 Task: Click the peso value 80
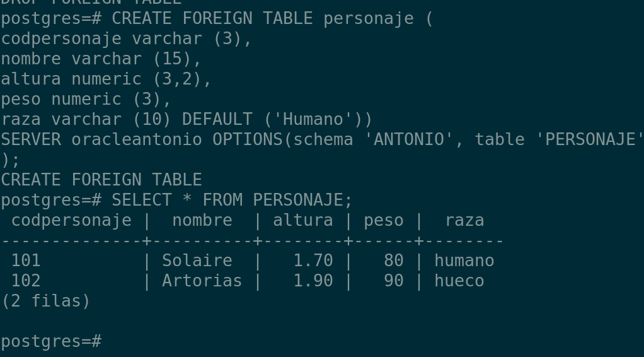394,260
